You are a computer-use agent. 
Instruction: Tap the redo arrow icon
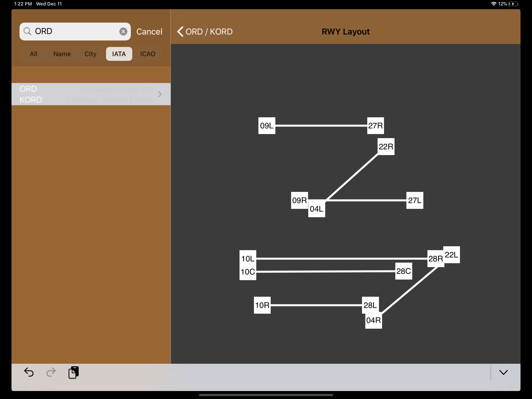click(51, 372)
